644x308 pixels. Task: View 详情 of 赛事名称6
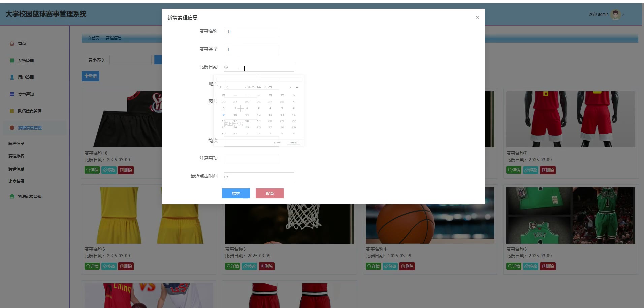[92, 266]
